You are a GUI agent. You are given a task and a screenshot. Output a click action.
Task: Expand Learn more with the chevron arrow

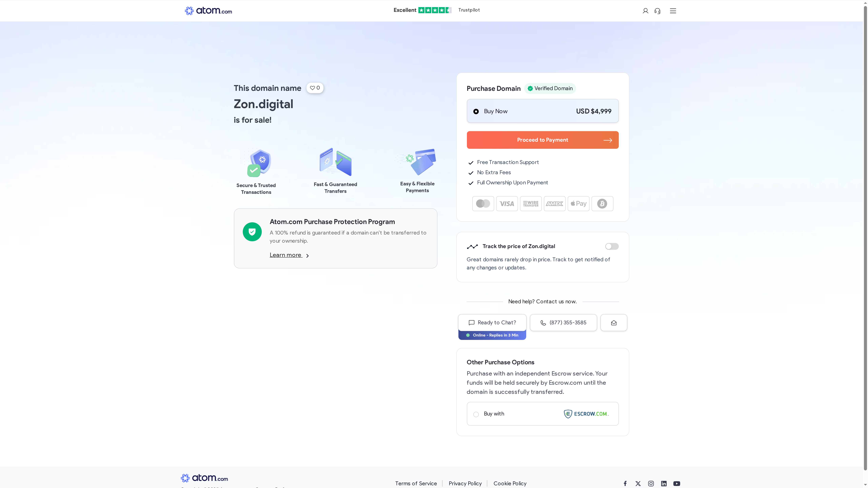[x=307, y=256]
